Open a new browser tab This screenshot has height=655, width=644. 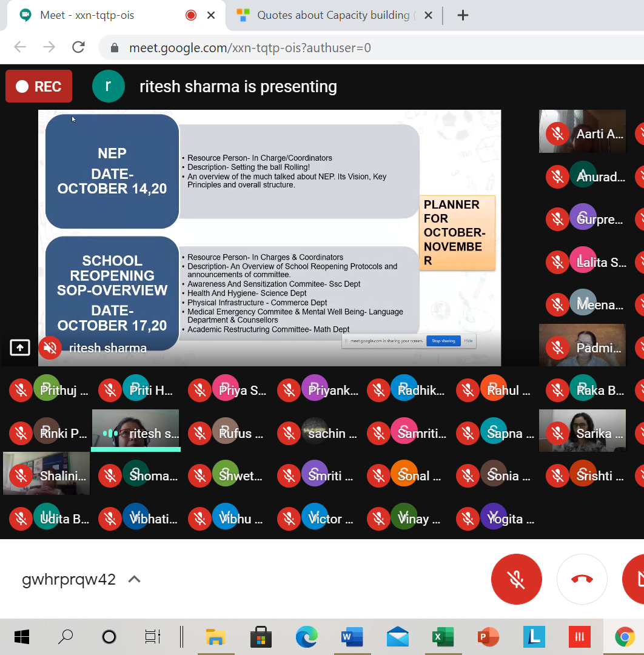tap(462, 15)
